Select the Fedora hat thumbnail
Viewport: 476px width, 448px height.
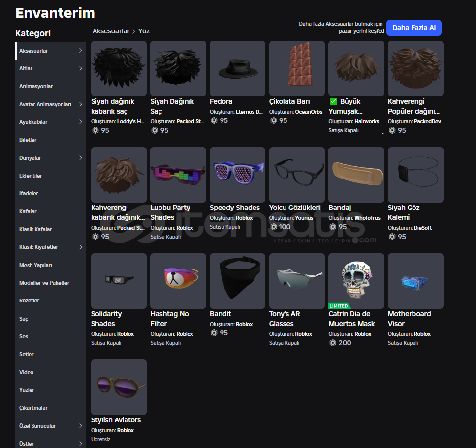click(237, 68)
